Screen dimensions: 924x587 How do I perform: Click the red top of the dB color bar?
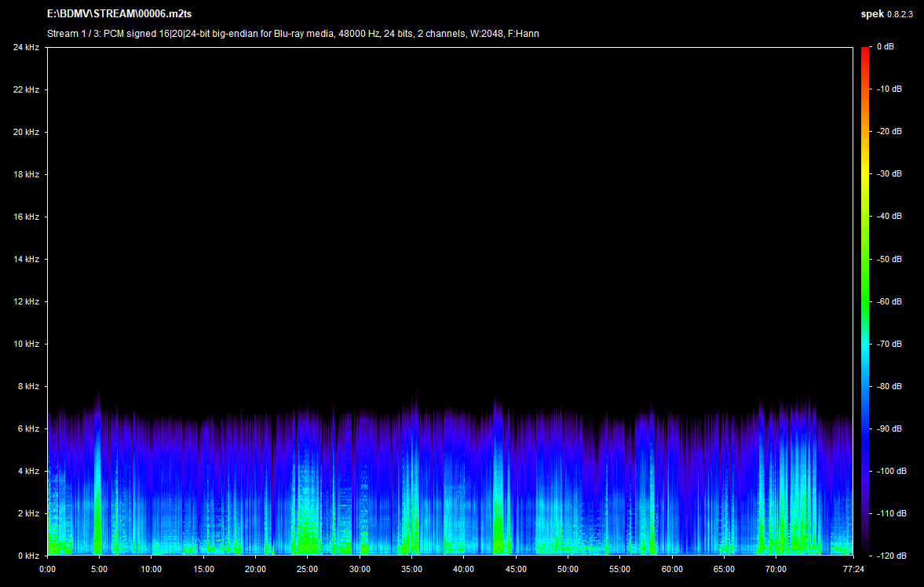865,52
